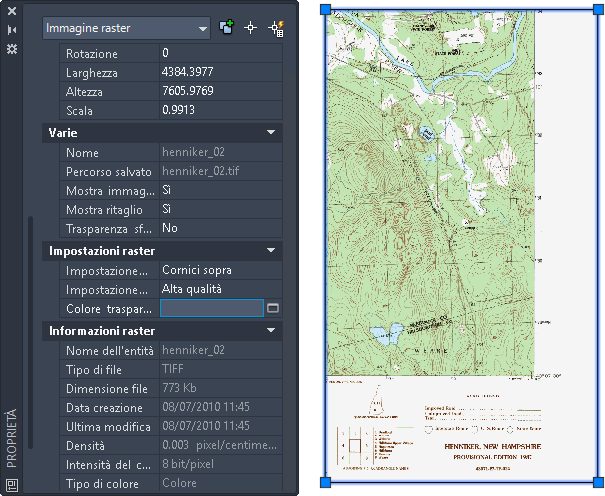Toggle auto-hide of the properties palette
605x496 pixels.
click(12, 30)
